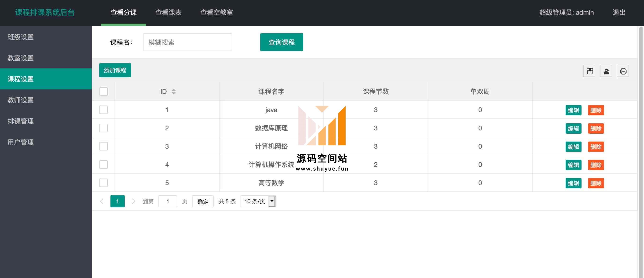Image resolution: width=644 pixels, height=278 pixels.
Task: Click the print table icon
Action: click(x=623, y=71)
